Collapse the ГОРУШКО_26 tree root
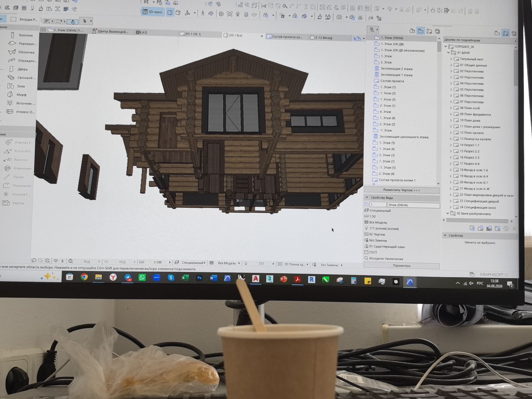 446,46
